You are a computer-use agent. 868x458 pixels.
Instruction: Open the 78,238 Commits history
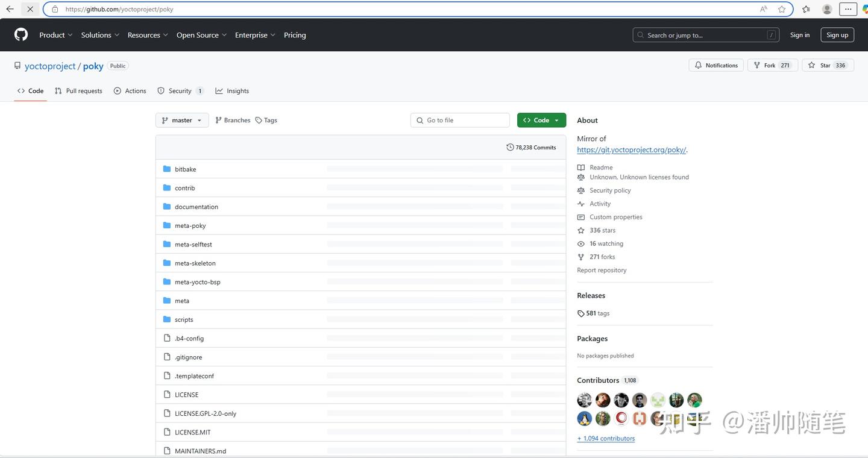[x=531, y=147]
